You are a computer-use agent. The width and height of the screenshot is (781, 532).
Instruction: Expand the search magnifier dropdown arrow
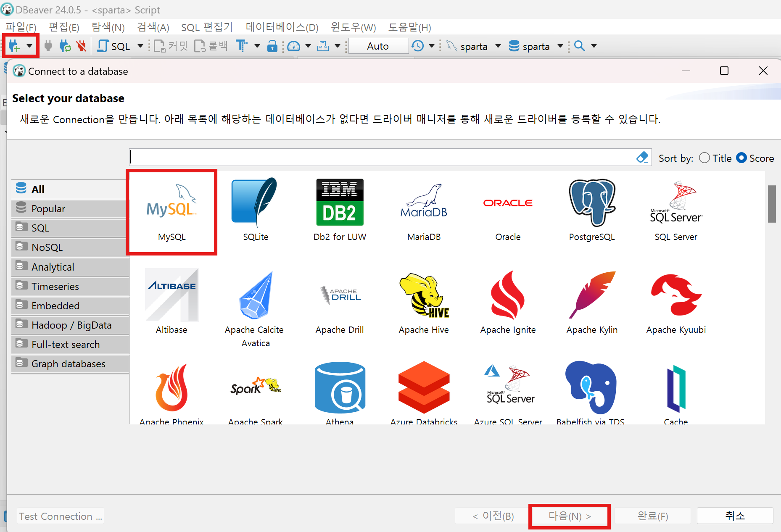point(594,46)
